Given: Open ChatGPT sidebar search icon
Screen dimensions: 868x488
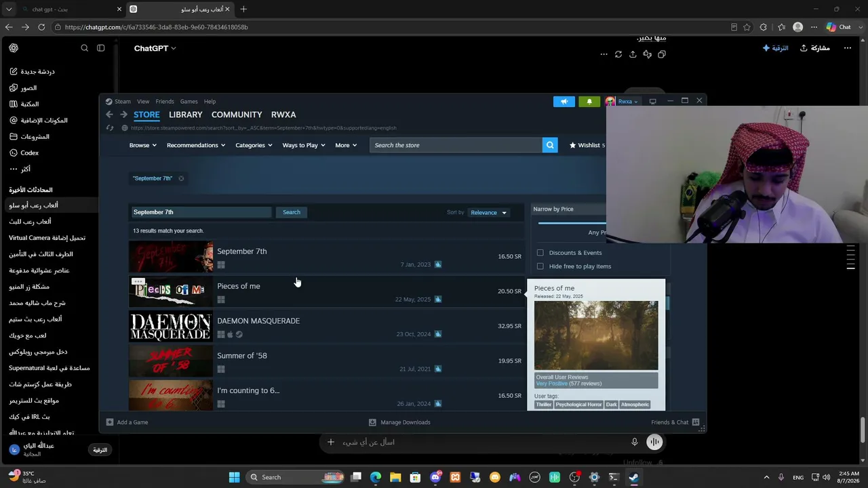Looking at the screenshot, I should click(85, 48).
